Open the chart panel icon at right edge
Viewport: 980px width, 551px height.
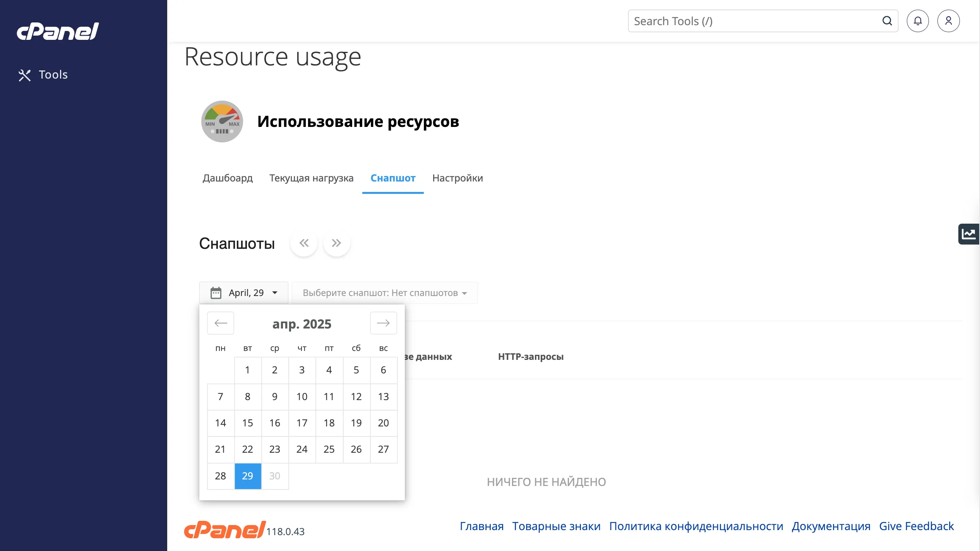pyautogui.click(x=968, y=234)
